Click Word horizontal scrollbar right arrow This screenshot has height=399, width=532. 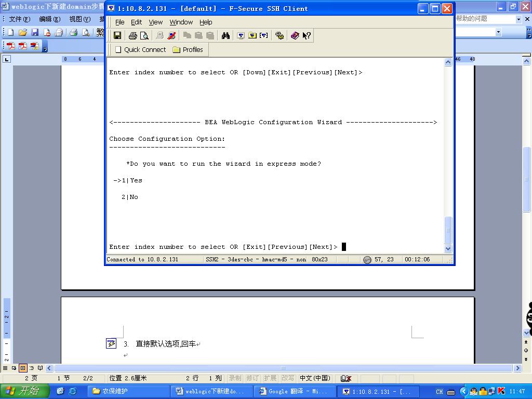(517, 368)
